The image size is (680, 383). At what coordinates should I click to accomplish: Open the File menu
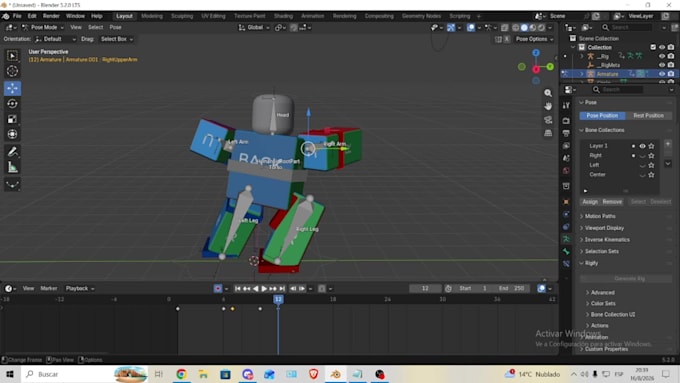(x=17, y=16)
